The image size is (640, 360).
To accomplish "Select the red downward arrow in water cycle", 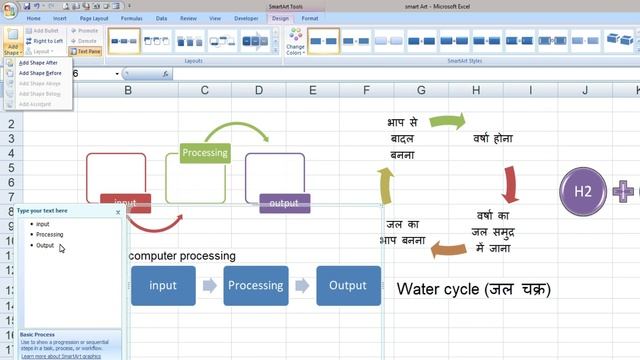I will click(x=510, y=184).
